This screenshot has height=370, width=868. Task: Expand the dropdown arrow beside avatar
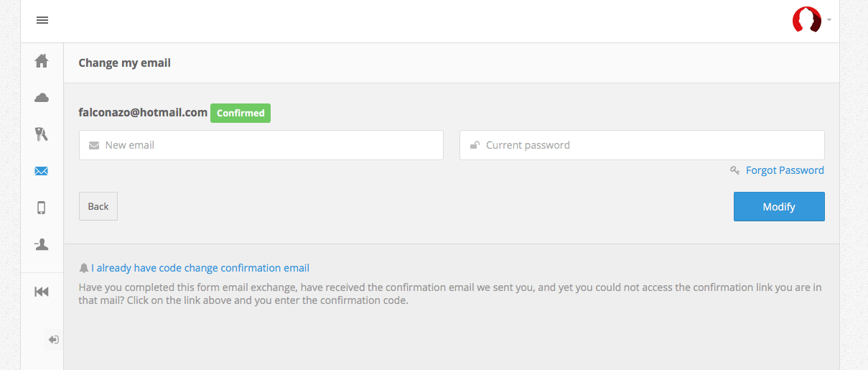tap(829, 20)
